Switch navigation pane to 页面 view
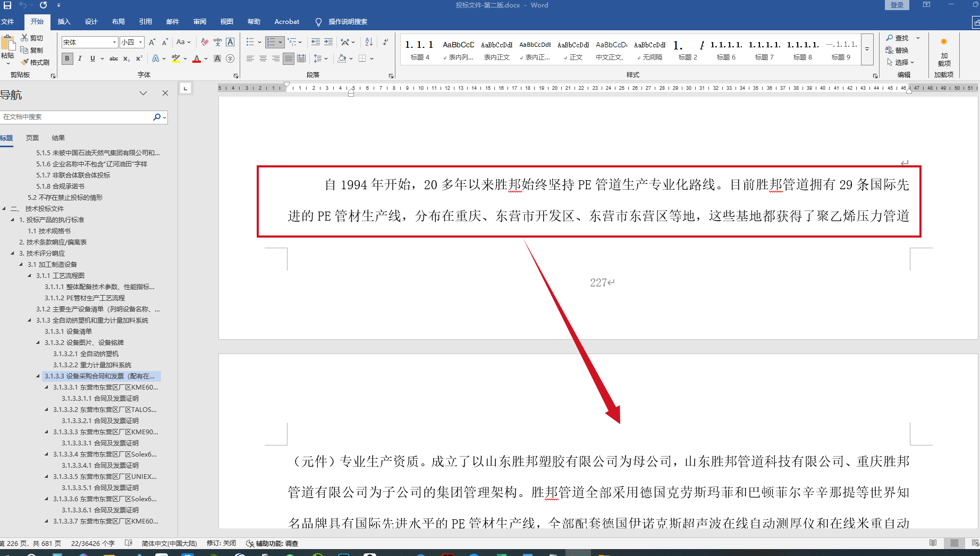This screenshot has width=980, height=556. (32, 138)
